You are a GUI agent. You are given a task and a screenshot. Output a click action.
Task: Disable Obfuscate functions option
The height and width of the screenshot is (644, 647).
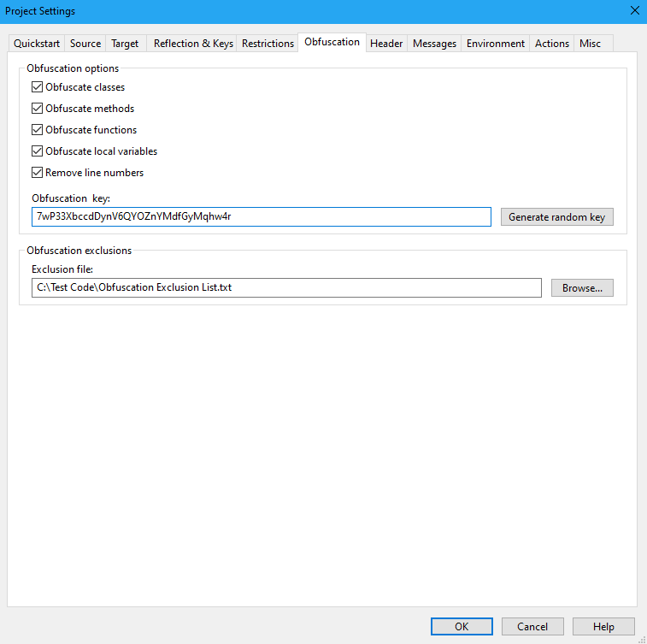pyautogui.click(x=37, y=130)
